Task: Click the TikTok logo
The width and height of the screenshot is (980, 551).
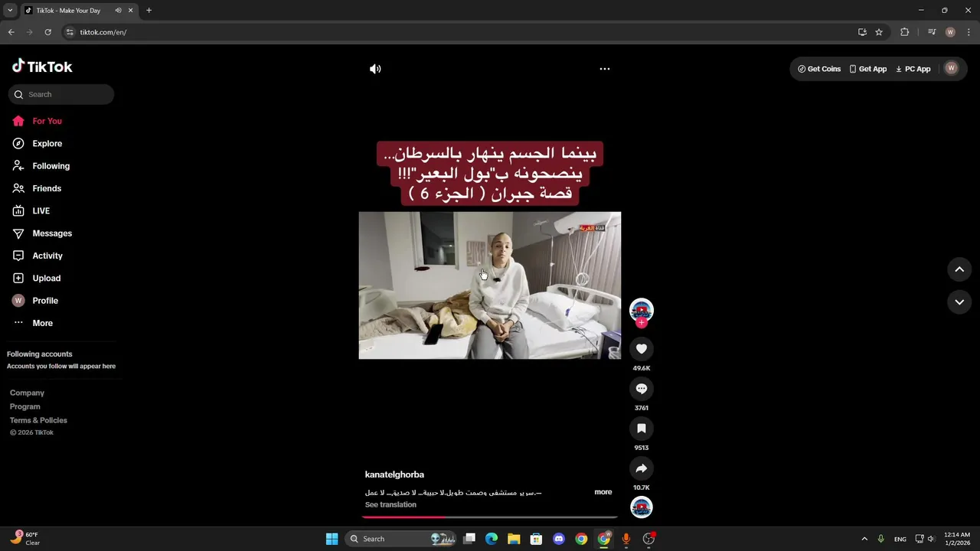Action: coord(42,67)
